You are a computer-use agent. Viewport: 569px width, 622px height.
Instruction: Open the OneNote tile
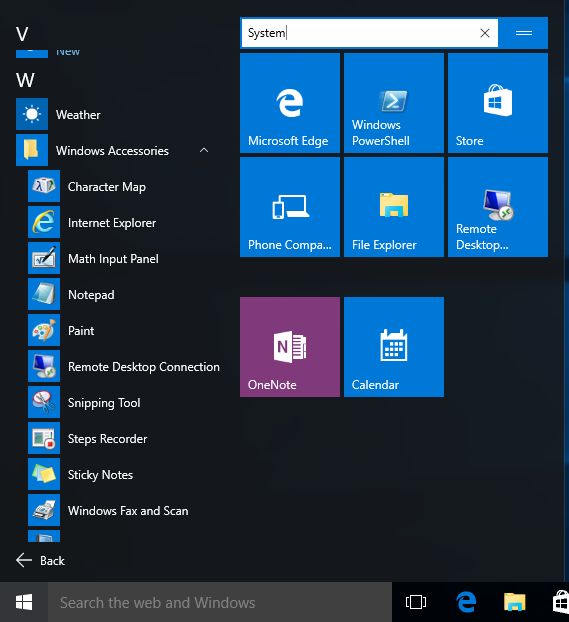pos(290,347)
